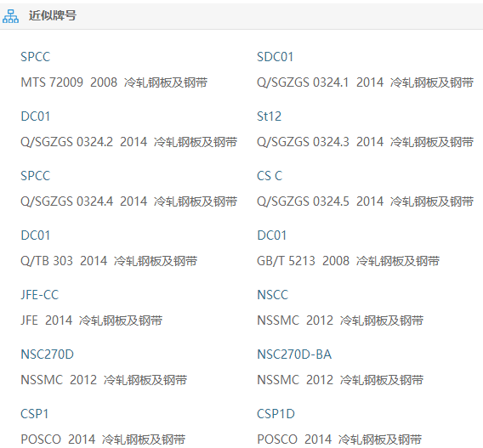Open the NSC270D grade link
483x448 pixels.
click(47, 354)
